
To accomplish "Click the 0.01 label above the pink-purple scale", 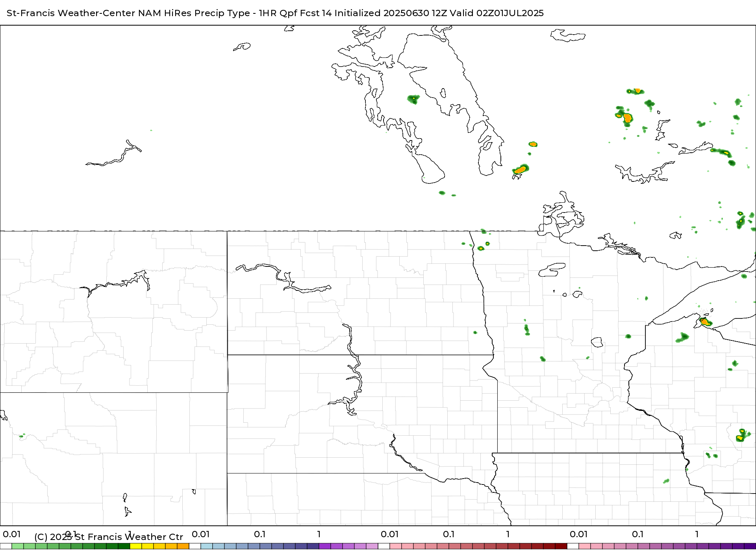I will [x=579, y=534].
